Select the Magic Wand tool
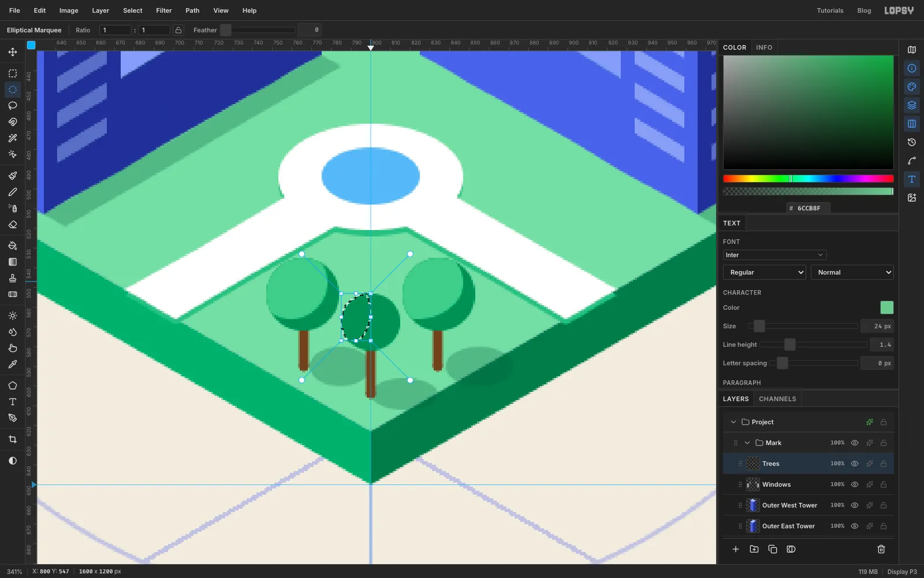This screenshot has width=924, height=578. (13, 138)
